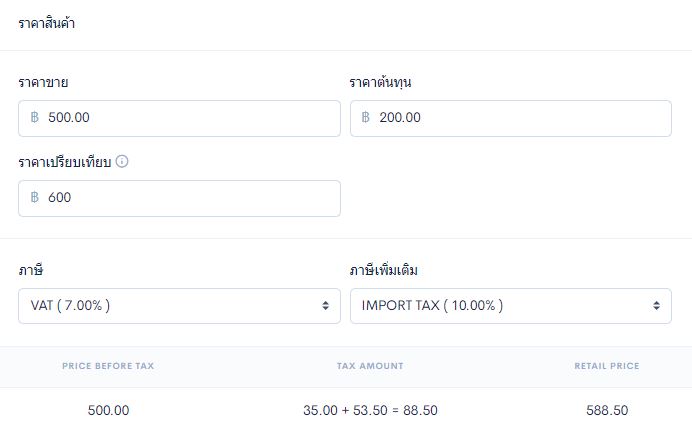Viewport: 692px width, 432px height.
Task: Click the ราคาสินค้า section heading
Action: coord(46,23)
